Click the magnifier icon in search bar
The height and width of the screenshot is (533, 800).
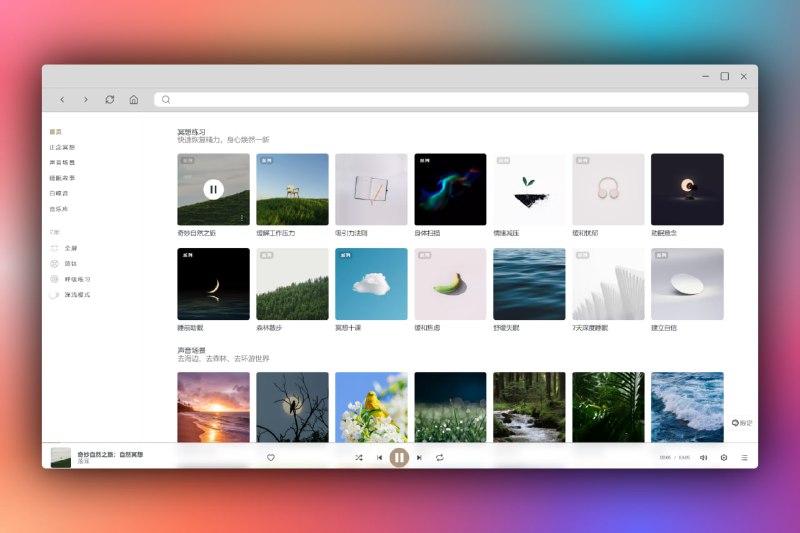coord(166,99)
